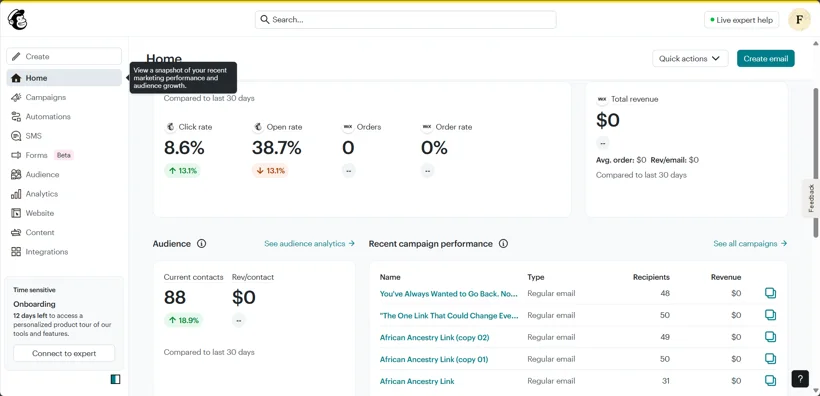Click the Orders 0 value
This screenshot has width=820, height=396.
point(348,149)
